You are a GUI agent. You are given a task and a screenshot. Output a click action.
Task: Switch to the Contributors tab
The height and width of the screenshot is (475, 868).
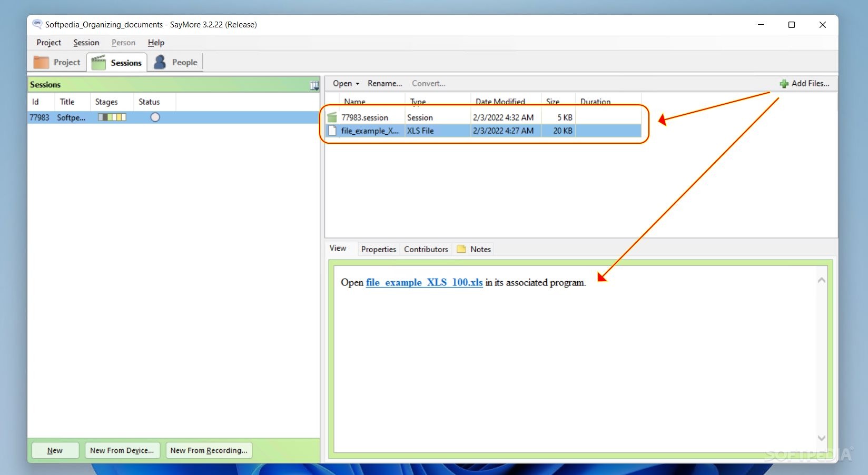[426, 249]
